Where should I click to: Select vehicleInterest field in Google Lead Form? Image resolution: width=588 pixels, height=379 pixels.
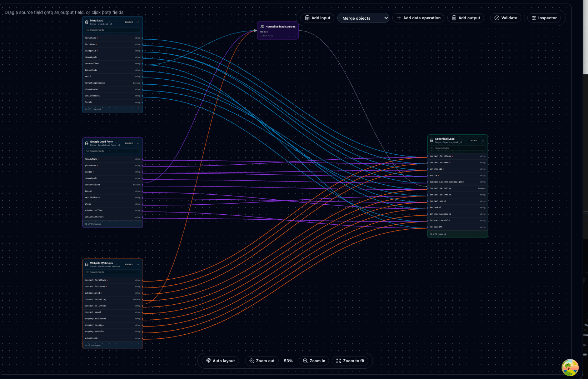click(113, 217)
